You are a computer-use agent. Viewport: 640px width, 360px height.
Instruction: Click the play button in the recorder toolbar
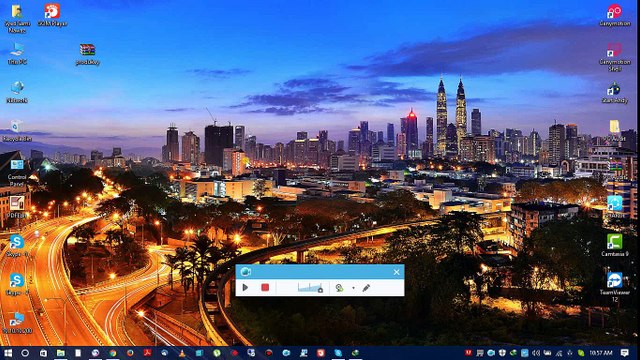click(245, 288)
